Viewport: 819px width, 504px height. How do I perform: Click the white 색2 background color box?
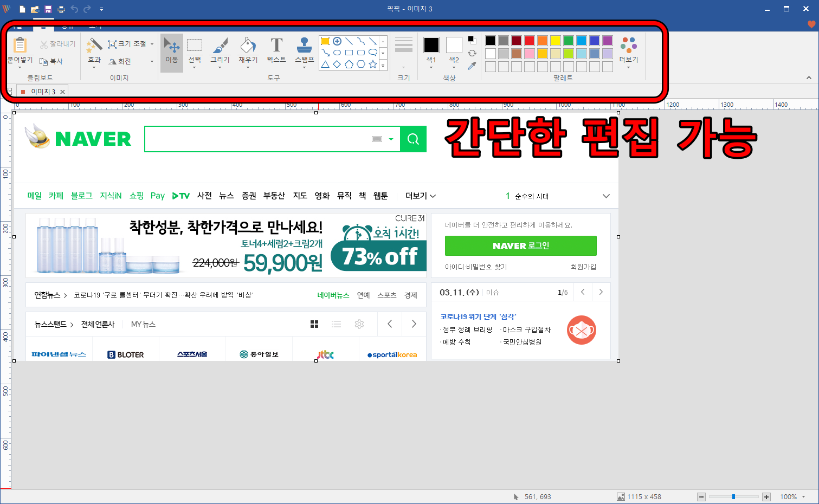click(454, 45)
